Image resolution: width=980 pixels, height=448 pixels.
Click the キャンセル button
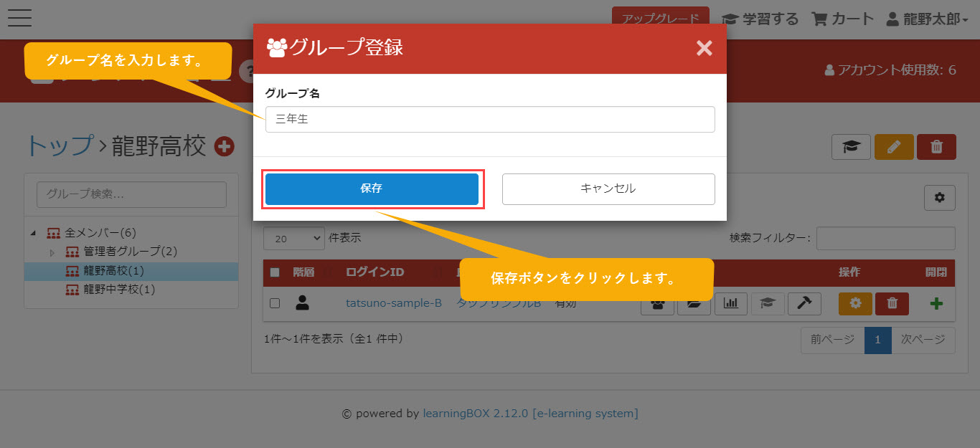(608, 189)
